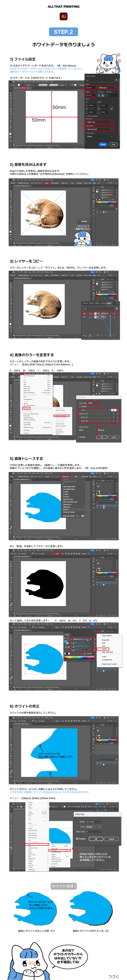Click save preset icon beside cat name
This screenshot has height=980, width=127.
click(116, 80)
